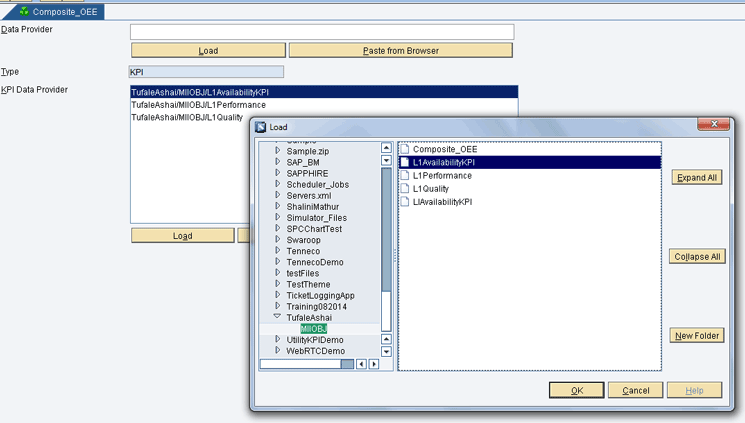Expand the WebRTCDemo folder node
745x423 pixels.
click(x=278, y=351)
